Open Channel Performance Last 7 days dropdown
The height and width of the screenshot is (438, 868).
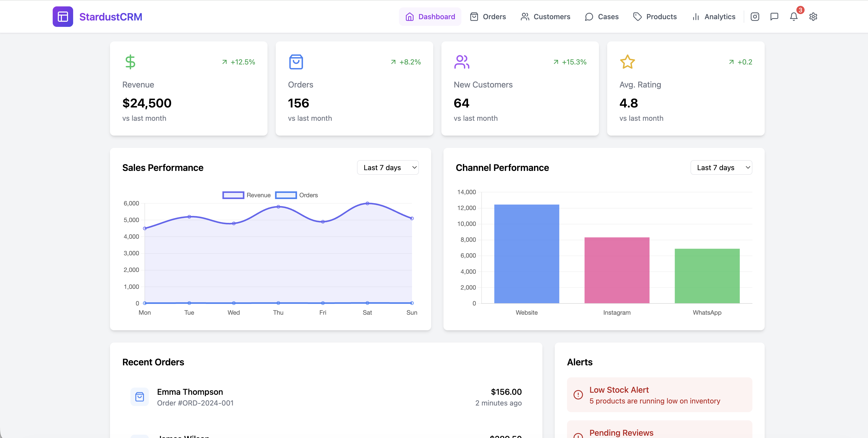[721, 168]
